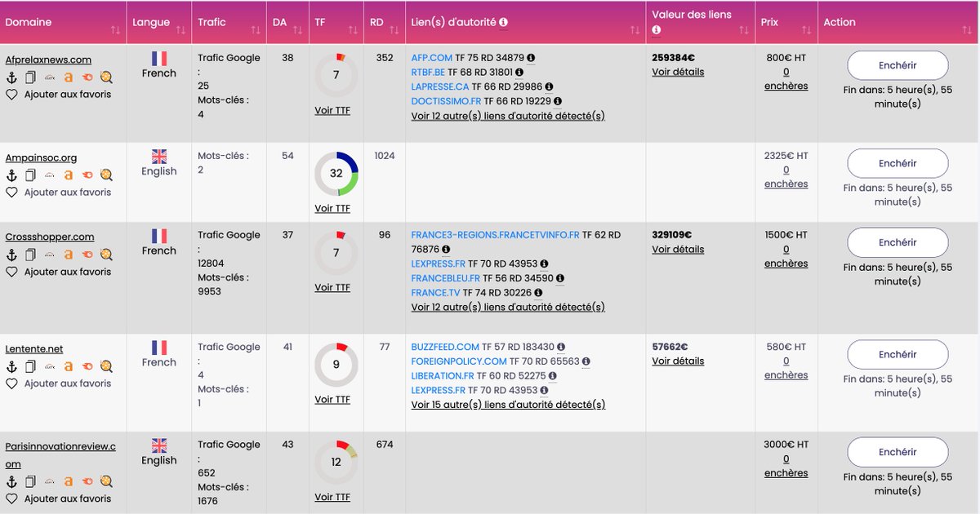
Task: Click the UK flag for Ampainsoc.org
Action: pos(159,156)
